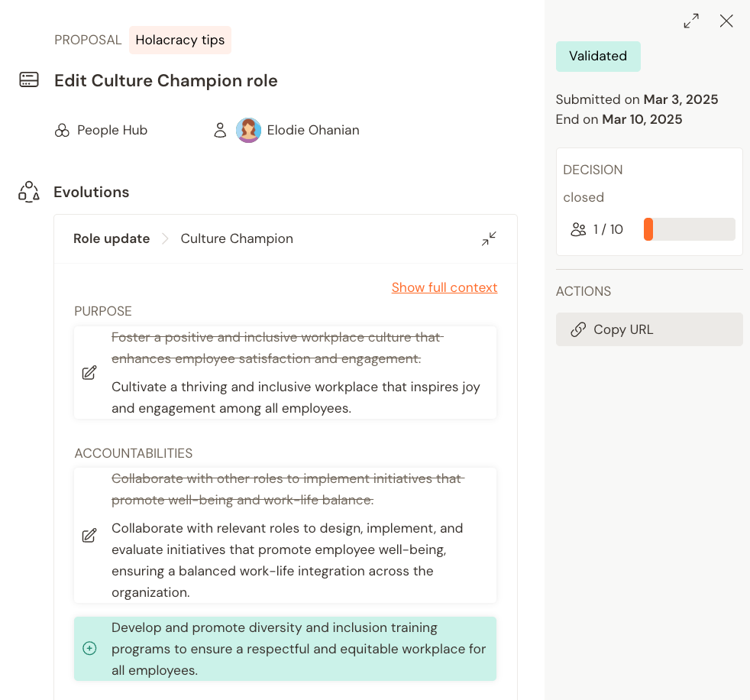Click the person icon next to Elodie Ohanian
Screen dimensions: 750x700
(x=220, y=130)
